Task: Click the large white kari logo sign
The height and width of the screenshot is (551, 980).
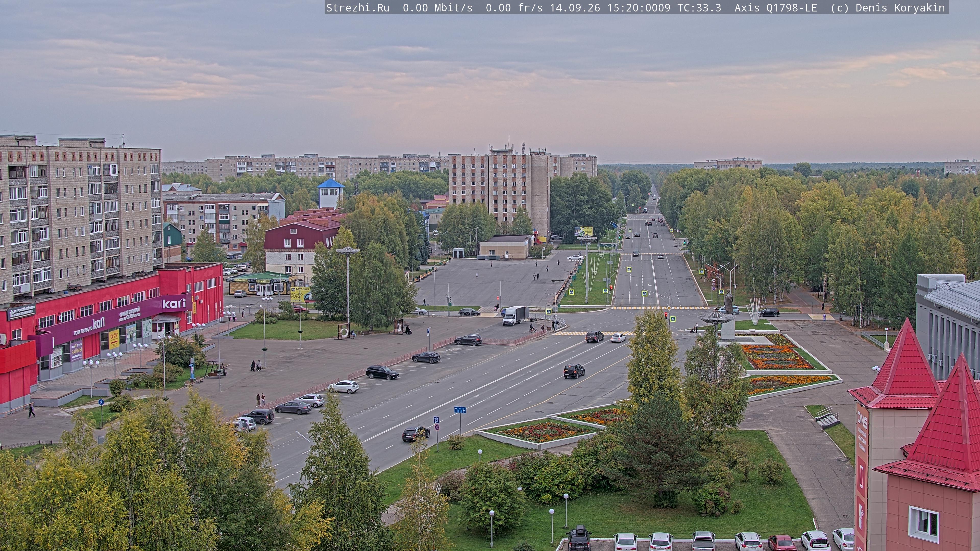Action: click(174, 304)
